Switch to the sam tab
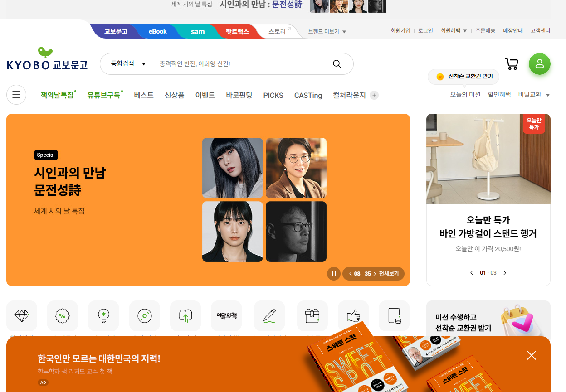566x392 pixels. click(198, 32)
